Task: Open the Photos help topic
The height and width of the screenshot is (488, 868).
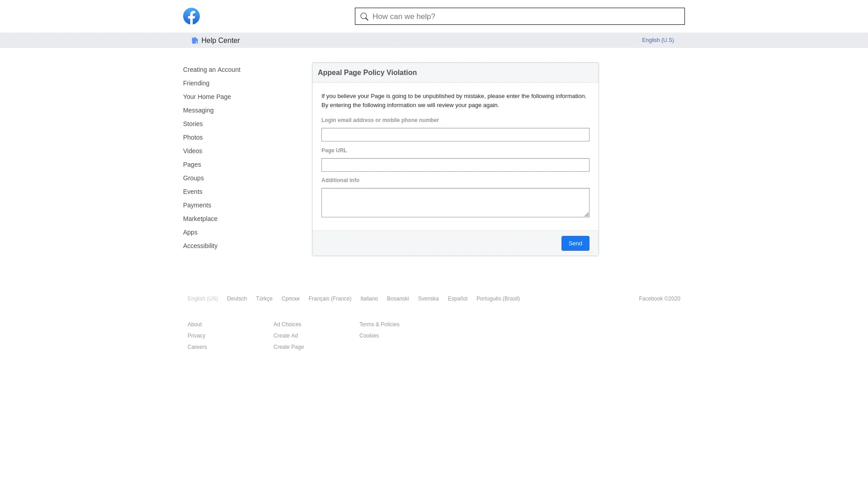Action: [193, 137]
